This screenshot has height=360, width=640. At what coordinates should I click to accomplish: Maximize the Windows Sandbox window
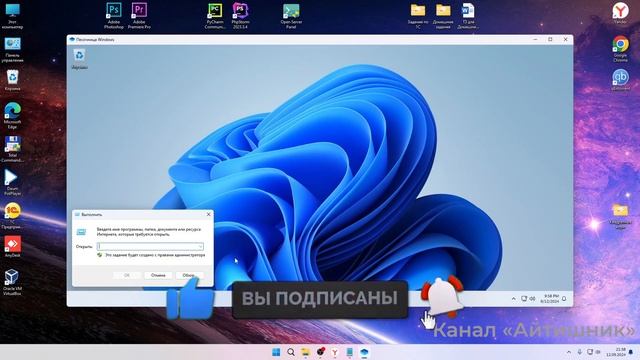550,40
